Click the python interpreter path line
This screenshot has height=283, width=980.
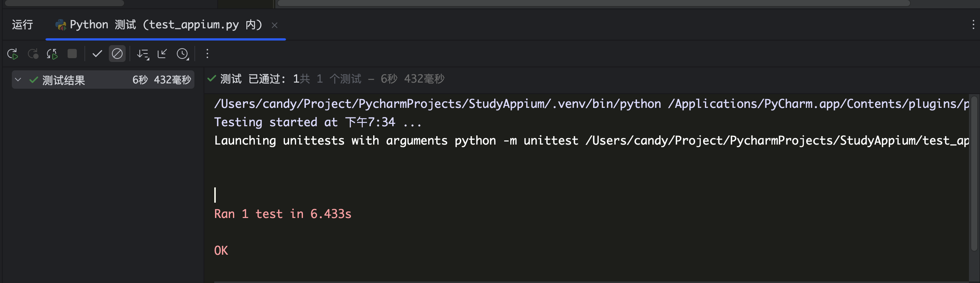[591, 104]
